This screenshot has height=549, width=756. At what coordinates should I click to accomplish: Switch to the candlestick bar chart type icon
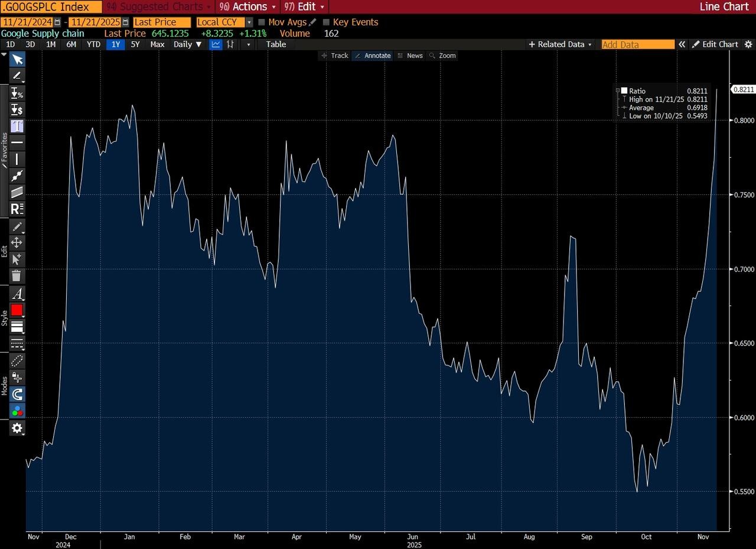(230, 44)
